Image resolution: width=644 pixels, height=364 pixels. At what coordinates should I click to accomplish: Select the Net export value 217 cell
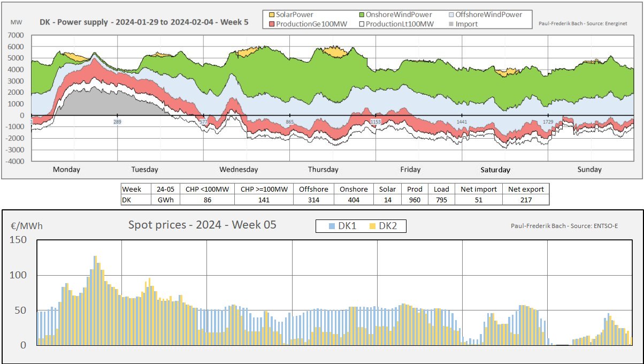coord(526,200)
